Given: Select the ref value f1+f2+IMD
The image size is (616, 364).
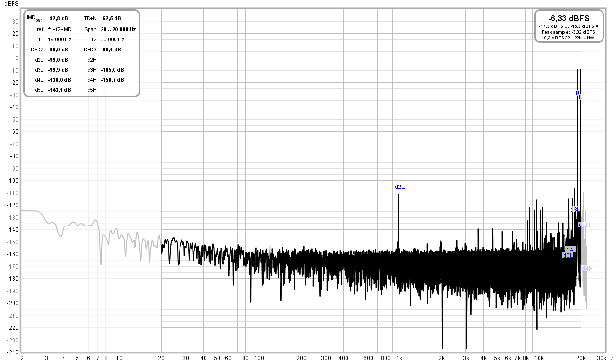Looking at the screenshot, I should [x=60, y=29].
